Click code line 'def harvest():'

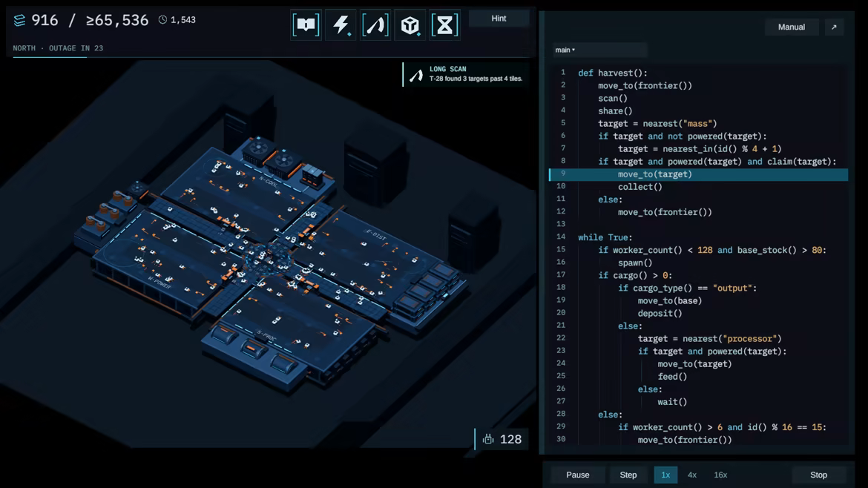point(613,73)
